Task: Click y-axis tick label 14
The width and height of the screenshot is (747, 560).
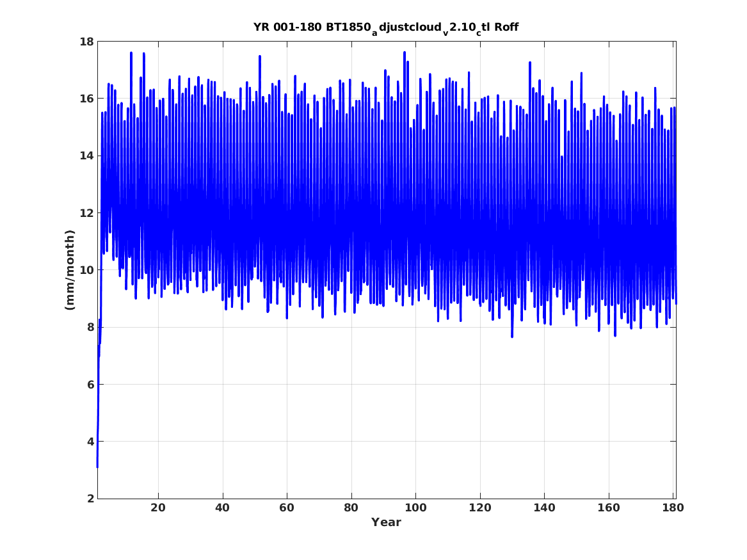Action: coord(86,156)
